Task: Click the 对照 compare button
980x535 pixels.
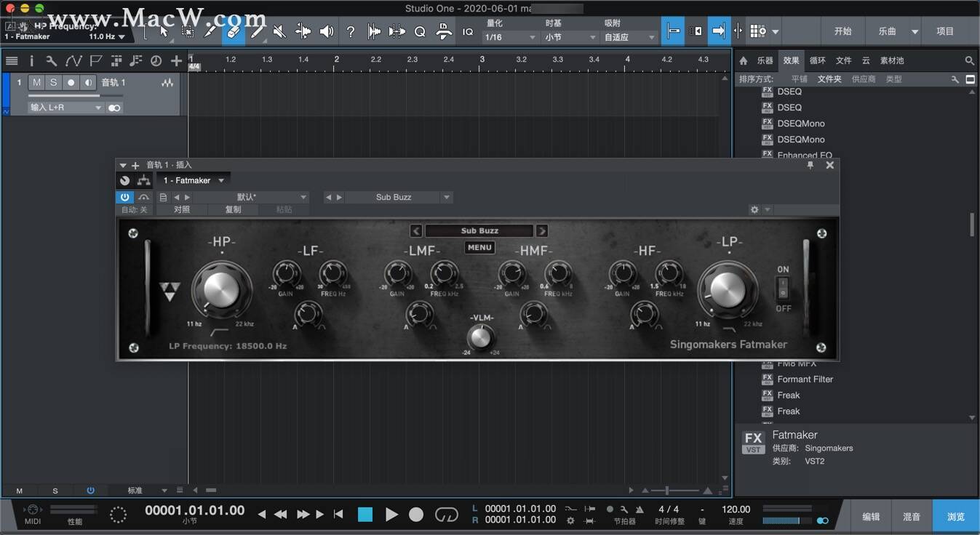Action: click(181, 209)
